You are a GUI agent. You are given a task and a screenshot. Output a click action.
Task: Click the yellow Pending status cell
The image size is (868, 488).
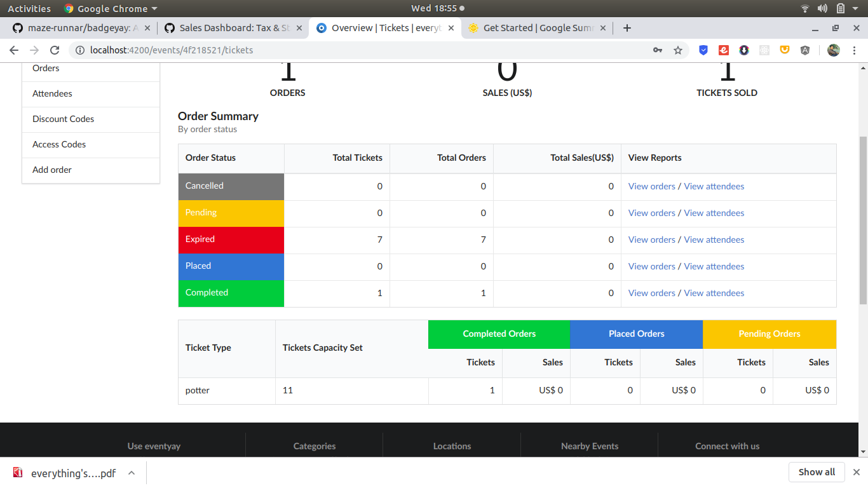(x=231, y=213)
